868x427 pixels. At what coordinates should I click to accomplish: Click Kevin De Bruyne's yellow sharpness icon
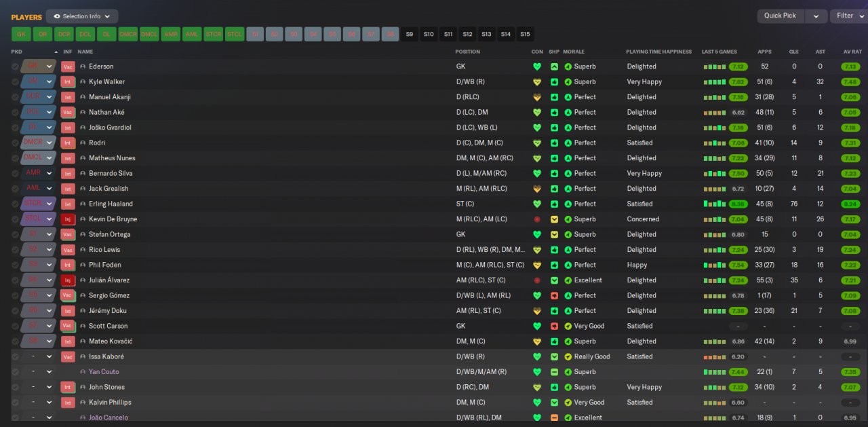pyautogui.click(x=554, y=219)
